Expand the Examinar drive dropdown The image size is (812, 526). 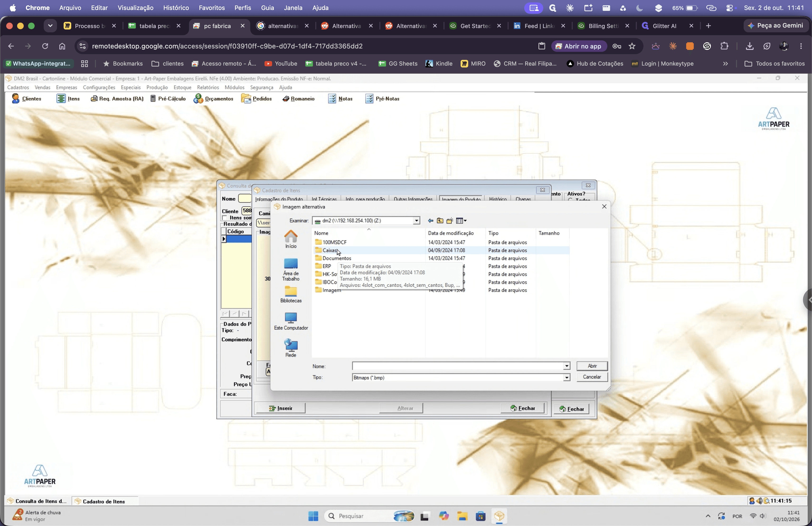416,221
